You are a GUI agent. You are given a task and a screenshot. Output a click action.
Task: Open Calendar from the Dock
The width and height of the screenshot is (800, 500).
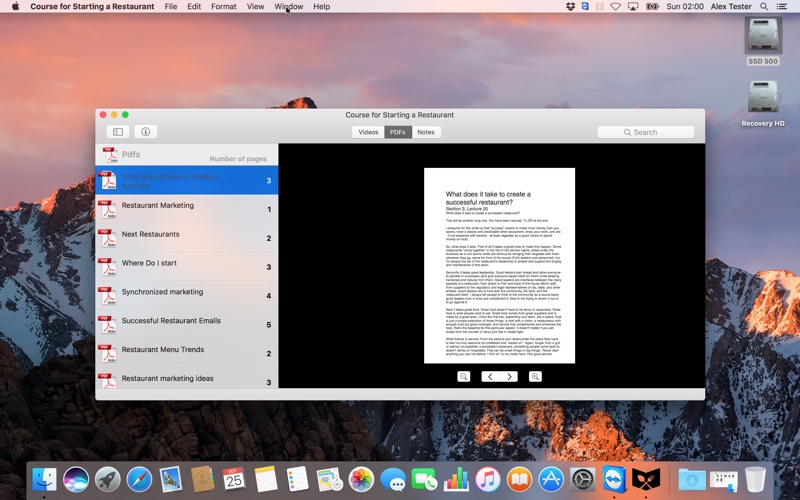tap(234, 480)
